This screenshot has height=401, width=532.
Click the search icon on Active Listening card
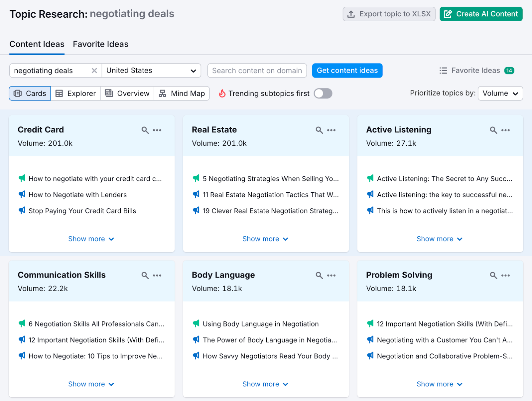[493, 130]
